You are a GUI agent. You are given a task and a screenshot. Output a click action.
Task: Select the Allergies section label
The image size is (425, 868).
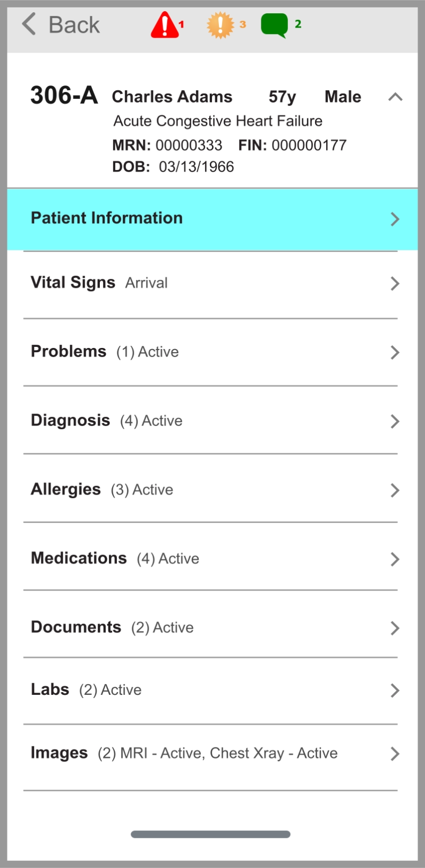click(x=66, y=489)
